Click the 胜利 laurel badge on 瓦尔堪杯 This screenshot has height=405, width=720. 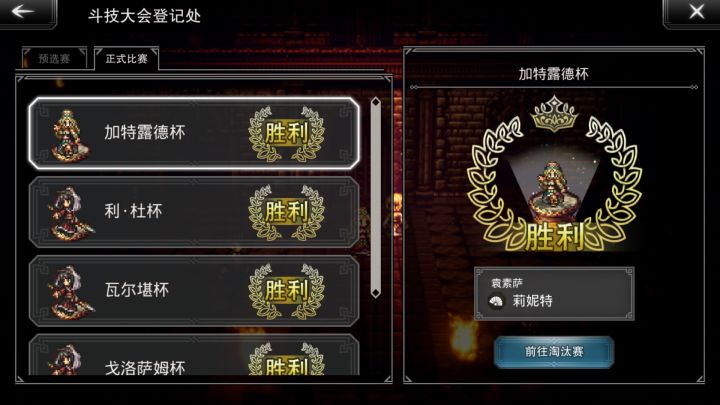[x=287, y=291]
